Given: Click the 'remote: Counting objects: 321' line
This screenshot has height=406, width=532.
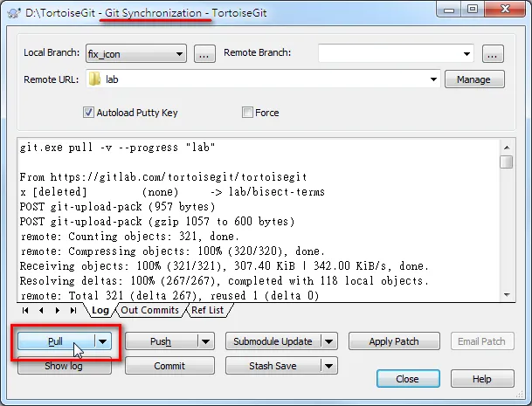Looking at the screenshot, I should point(129,237).
